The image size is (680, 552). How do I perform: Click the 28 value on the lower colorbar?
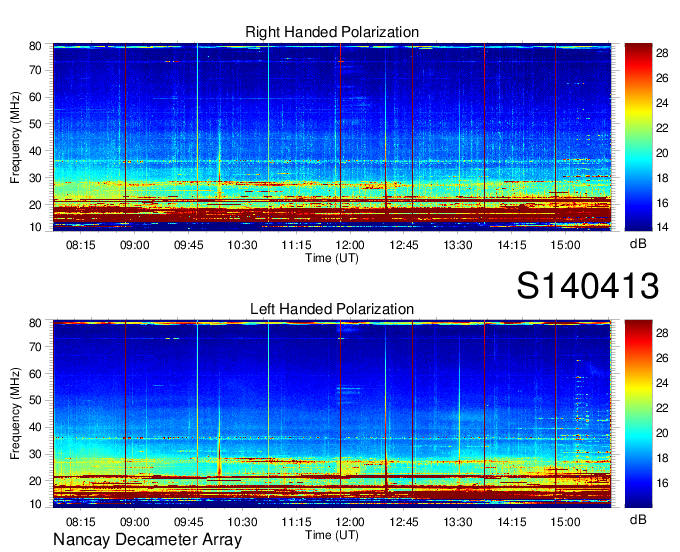[x=662, y=333]
